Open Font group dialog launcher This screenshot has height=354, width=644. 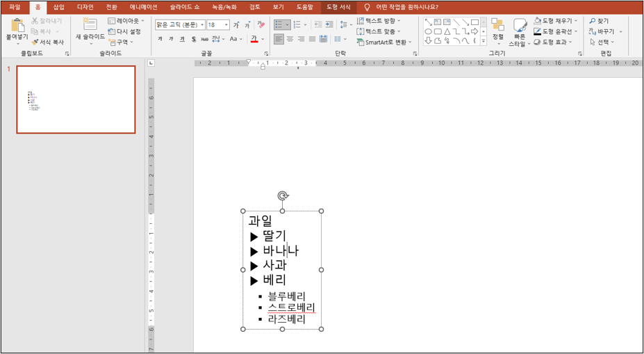pyautogui.click(x=266, y=54)
